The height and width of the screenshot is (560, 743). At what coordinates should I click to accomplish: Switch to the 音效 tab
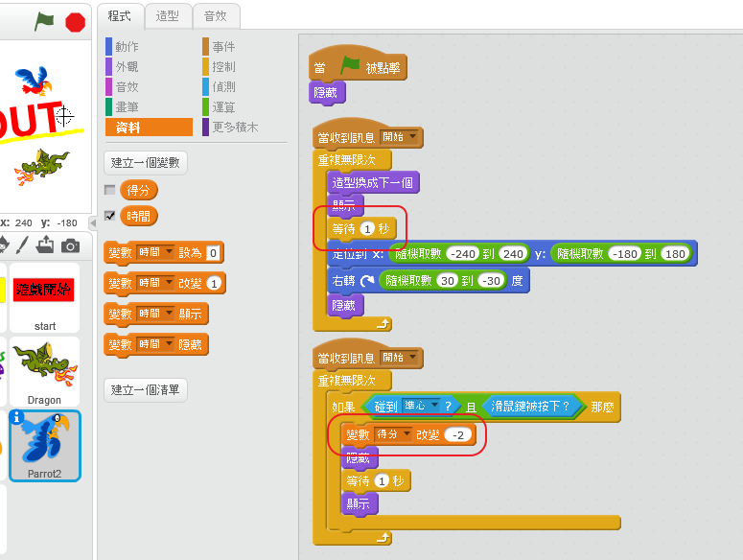pyautogui.click(x=216, y=15)
